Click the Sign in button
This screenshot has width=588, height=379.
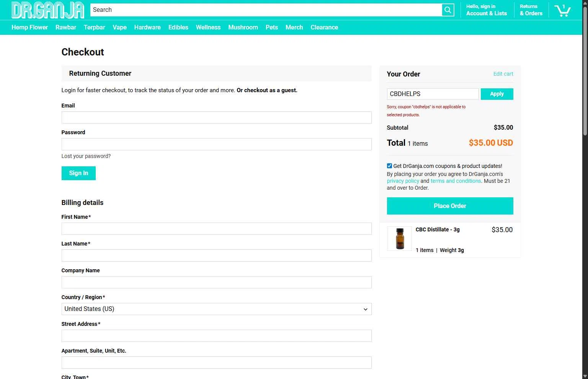click(78, 173)
